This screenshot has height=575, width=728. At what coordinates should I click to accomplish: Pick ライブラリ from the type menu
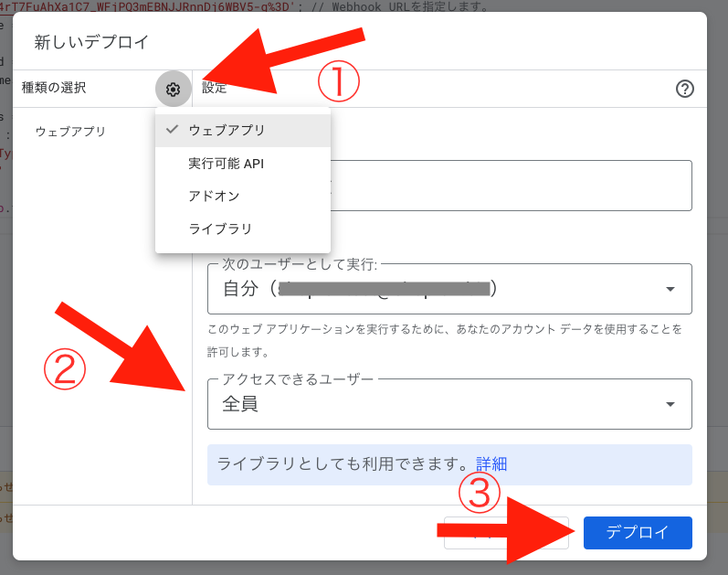tap(220, 229)
